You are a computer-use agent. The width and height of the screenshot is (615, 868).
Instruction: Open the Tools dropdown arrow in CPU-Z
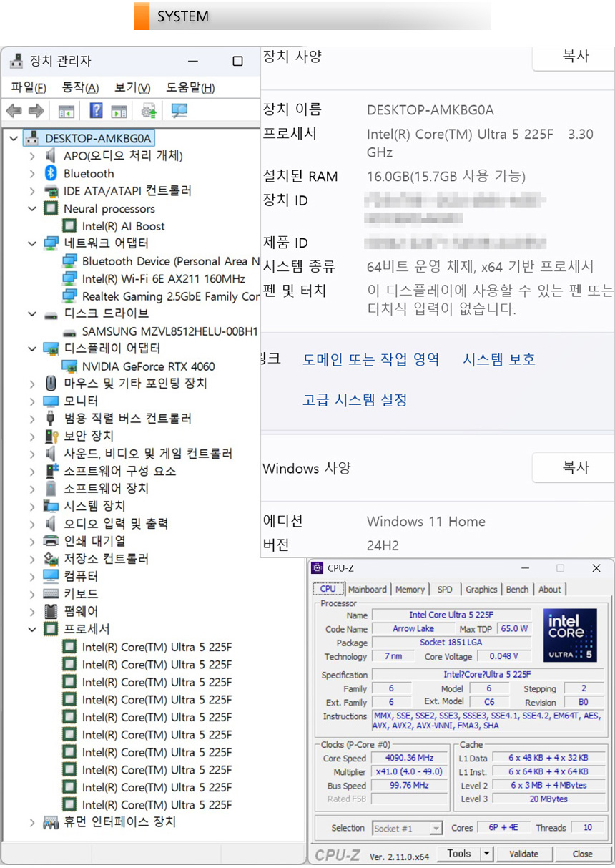[x=486, y=854]
